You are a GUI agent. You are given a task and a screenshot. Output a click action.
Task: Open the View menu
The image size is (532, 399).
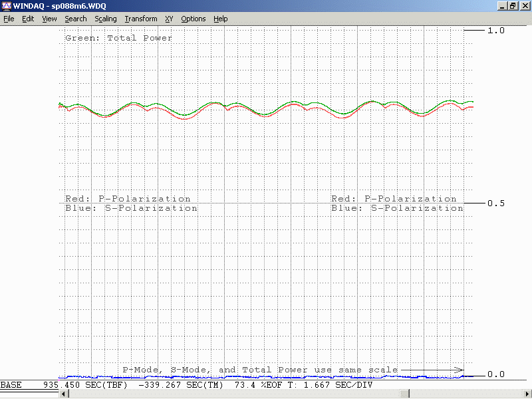click(x=49, y=19)
